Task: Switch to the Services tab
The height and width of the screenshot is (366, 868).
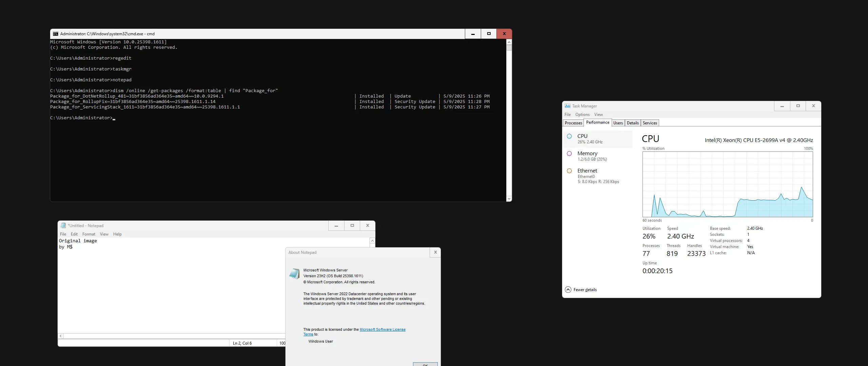Action: tap(650, 123)
